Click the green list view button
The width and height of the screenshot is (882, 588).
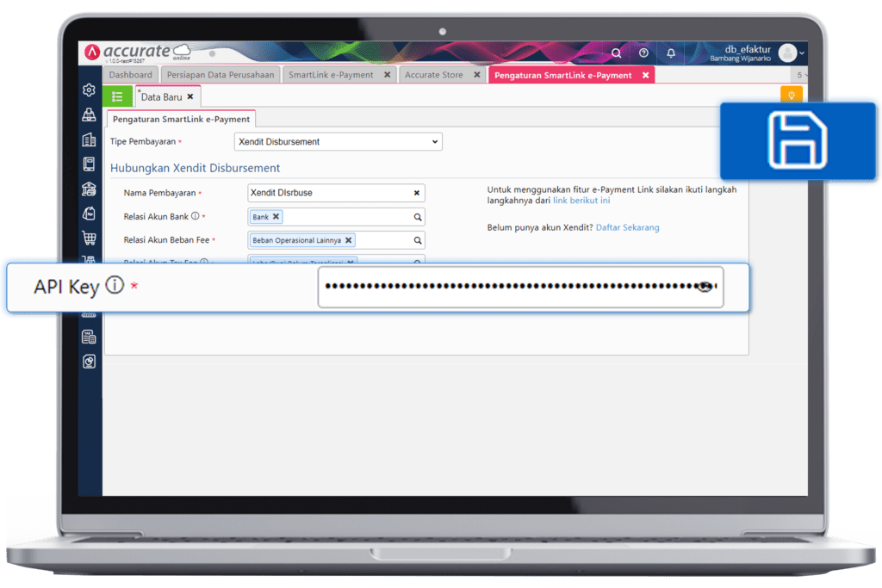(x=117, y=96)
